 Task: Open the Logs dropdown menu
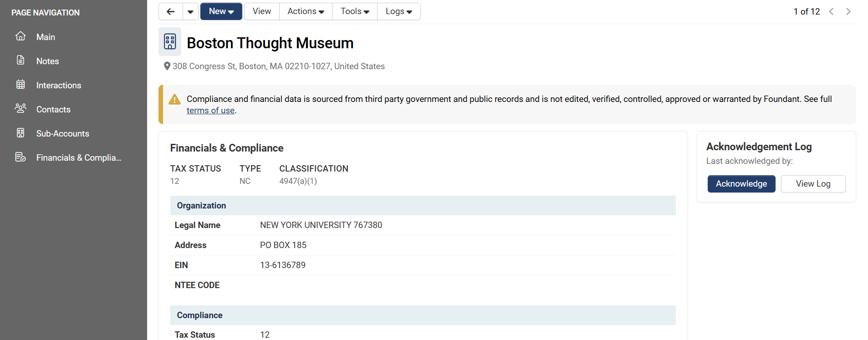click(399, 11)
